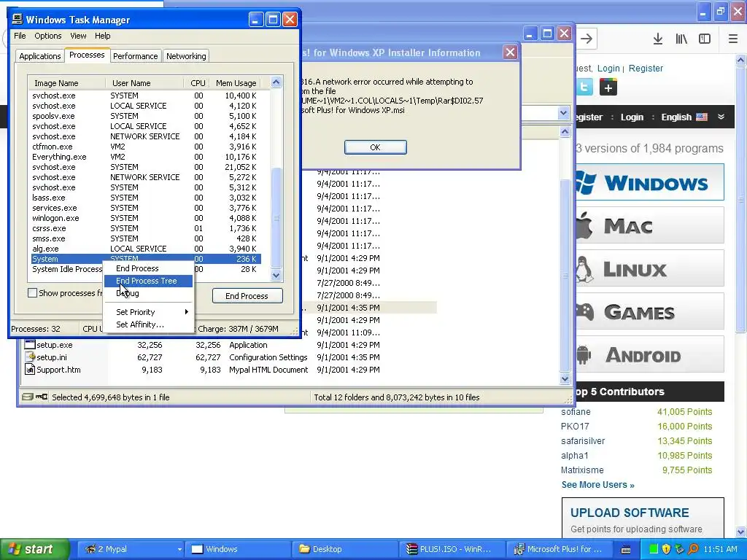The image size is (747, 560).
Task: Select the Mac platform logo
Action: tap(650, 225)
